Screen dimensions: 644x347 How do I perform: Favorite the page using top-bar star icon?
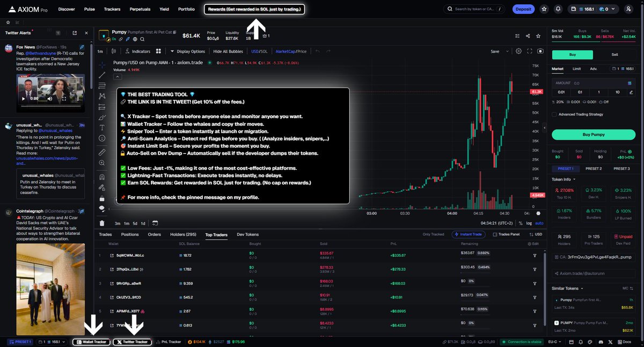[x=544, y=9]
